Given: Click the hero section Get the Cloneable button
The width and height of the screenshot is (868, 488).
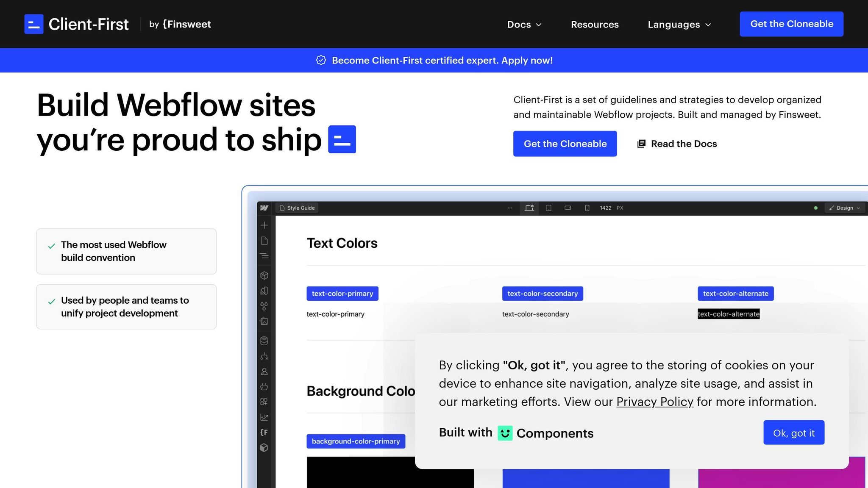Looking at the screenshot, I should [565, 144].
